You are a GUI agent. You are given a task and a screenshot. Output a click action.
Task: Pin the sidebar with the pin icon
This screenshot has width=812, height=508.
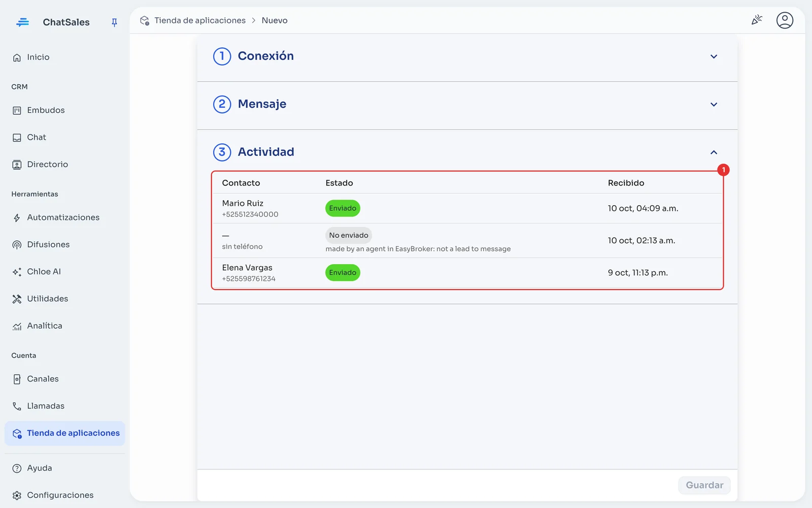(x=114, y=22)
